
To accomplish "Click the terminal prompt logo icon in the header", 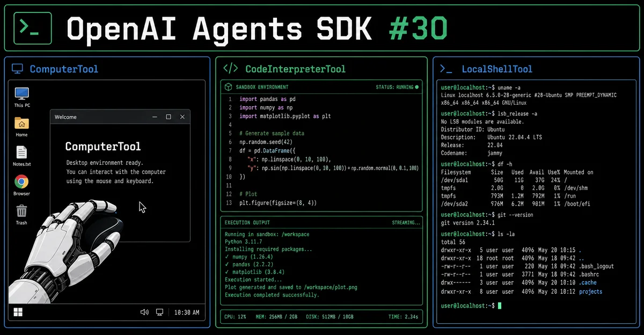I will pyautogui.click(x=33, y=28).
